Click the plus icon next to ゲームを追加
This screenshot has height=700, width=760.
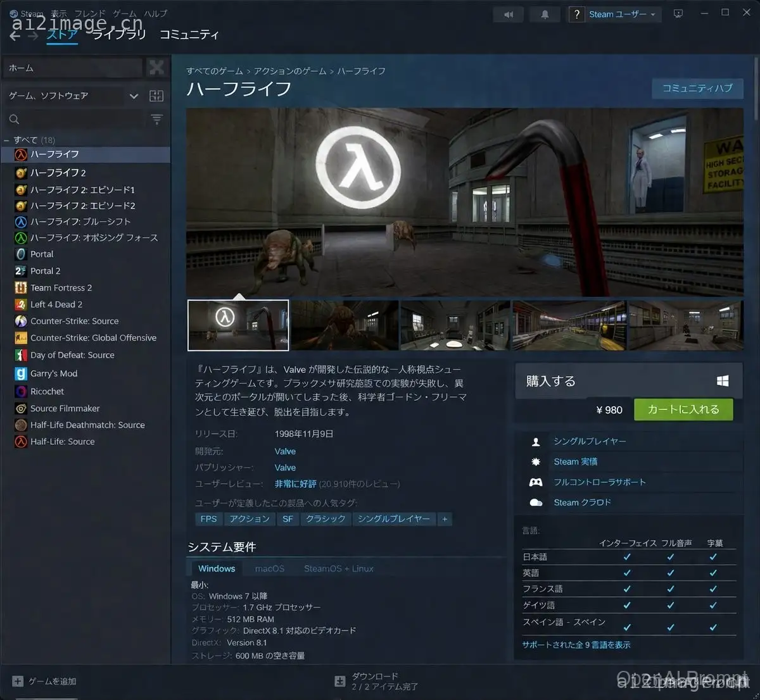point(18,681)
